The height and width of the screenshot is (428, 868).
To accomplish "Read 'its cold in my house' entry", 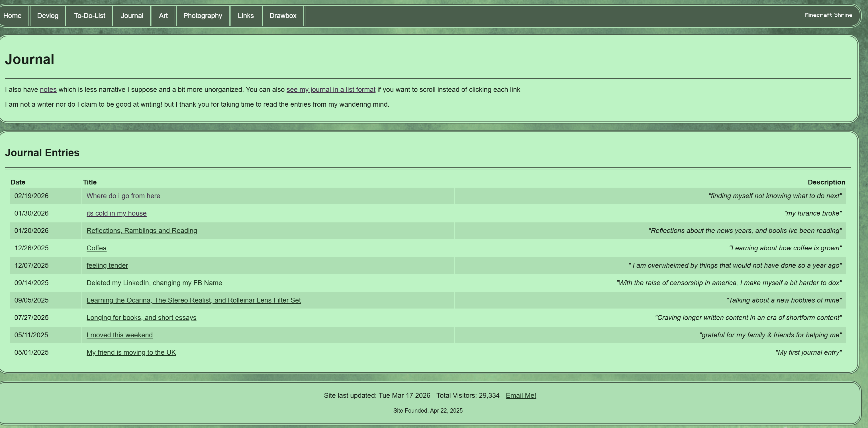I will click(116, 214).
